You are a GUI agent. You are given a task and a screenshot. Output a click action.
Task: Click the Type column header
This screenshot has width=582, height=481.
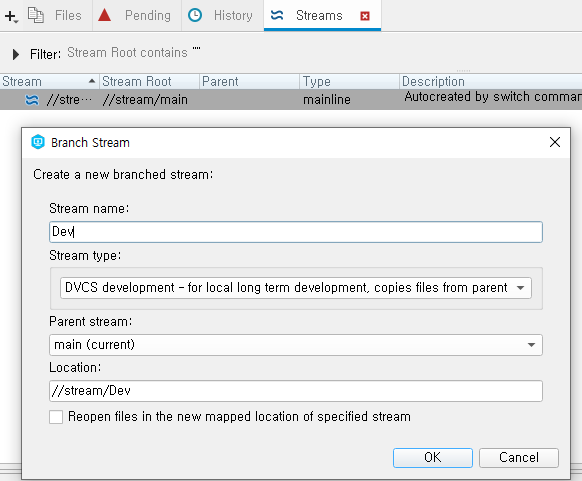click(350, 81)
